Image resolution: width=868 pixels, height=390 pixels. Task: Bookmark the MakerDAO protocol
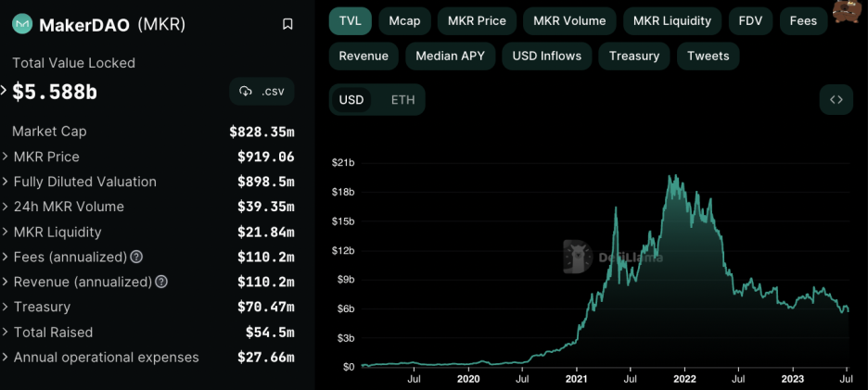(287, 24)
